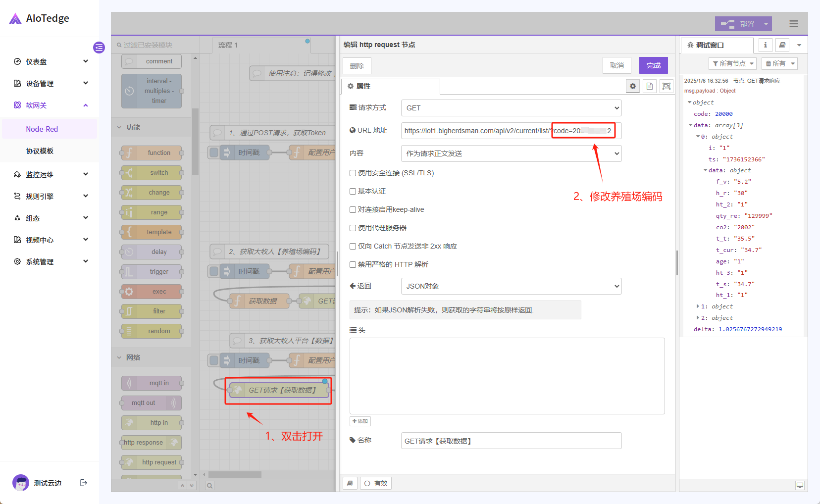Viewport: 820px width, 504px height.
Task: Click the 取消 button
Action: (x=616, y=65)
